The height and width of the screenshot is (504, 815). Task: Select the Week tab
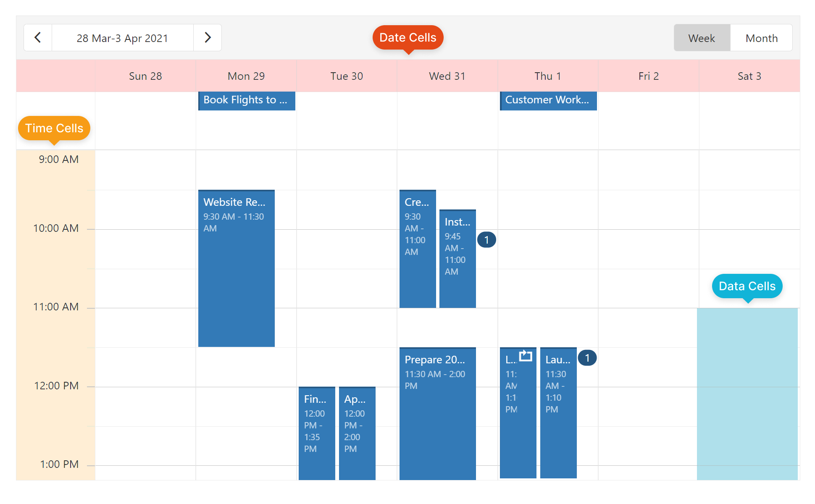click(701, 37)
